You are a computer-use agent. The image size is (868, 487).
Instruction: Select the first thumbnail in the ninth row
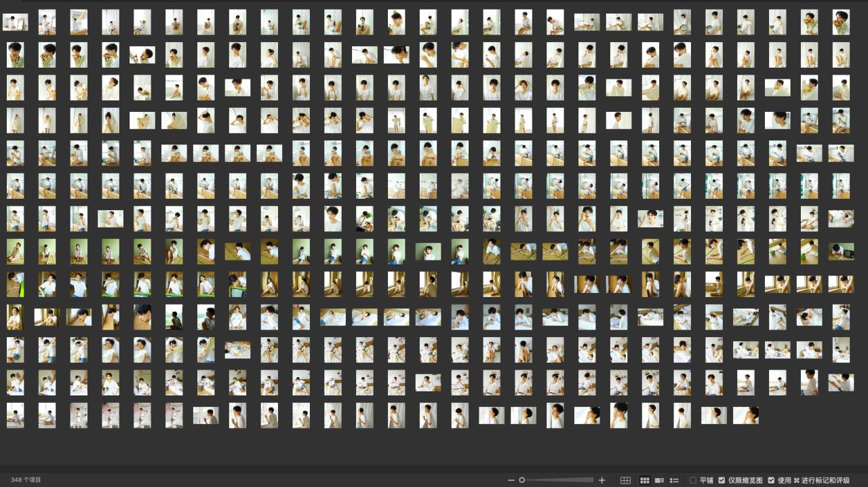[15, 284]
